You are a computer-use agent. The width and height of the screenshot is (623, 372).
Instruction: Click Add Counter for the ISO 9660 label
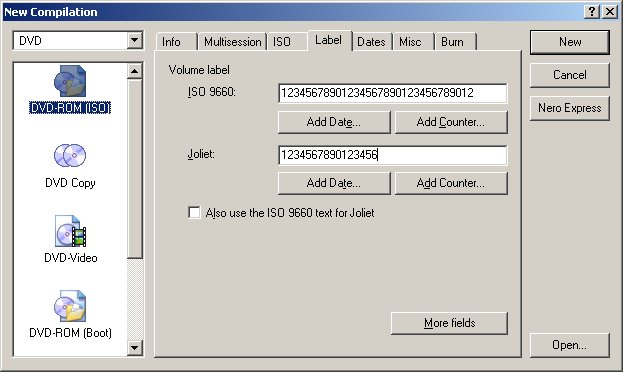[x=451, y=122]
